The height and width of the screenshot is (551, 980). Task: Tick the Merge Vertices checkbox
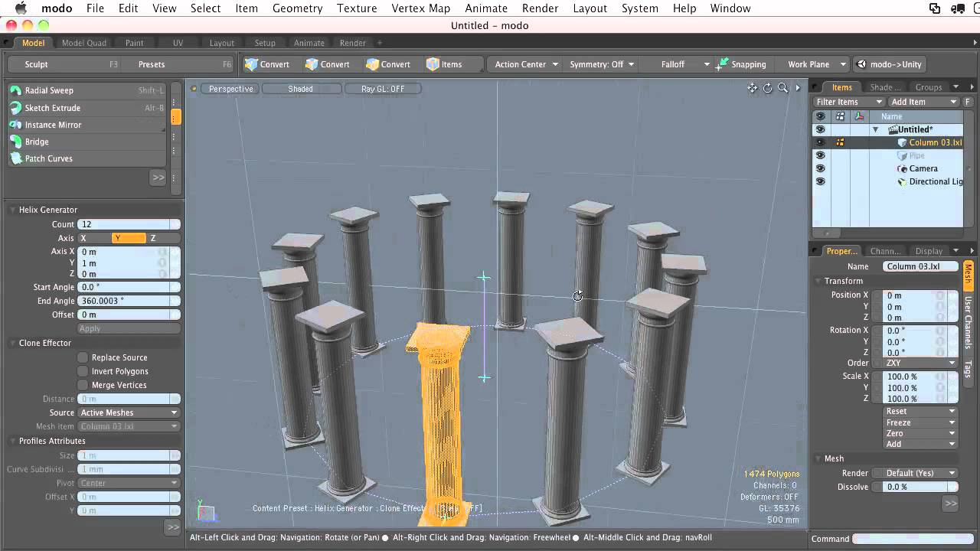(x=83, y=385)
